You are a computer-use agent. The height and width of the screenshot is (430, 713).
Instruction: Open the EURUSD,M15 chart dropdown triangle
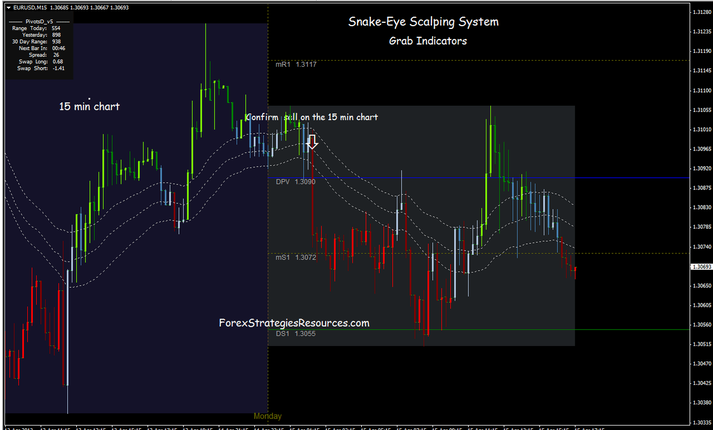(x=9, y=8)
